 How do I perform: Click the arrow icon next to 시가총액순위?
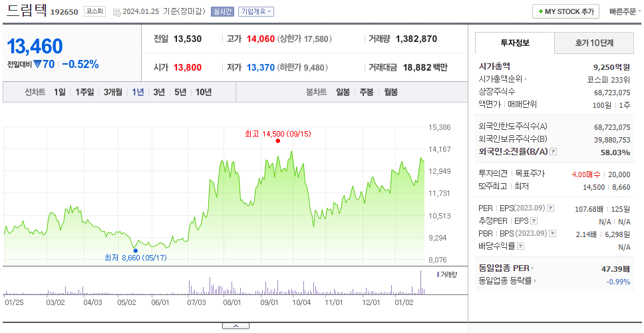[x=526, y=79]
